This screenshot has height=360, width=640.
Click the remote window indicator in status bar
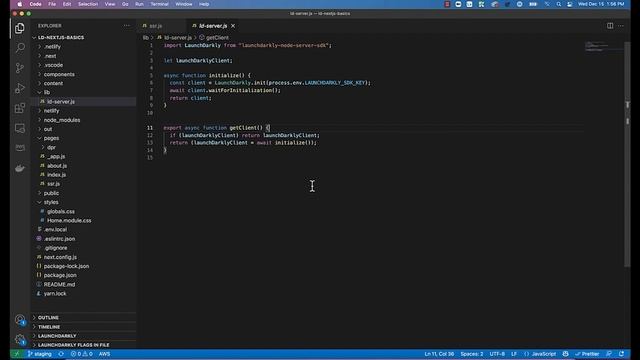[x=17, y=354]
